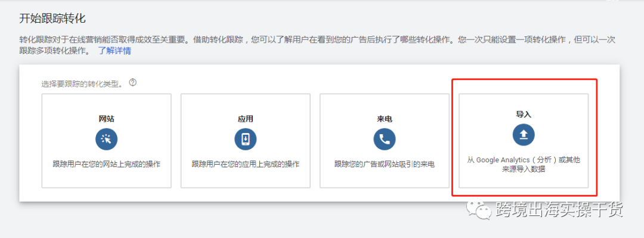Click the website cursor-click icon

click(x=106, y=140)
